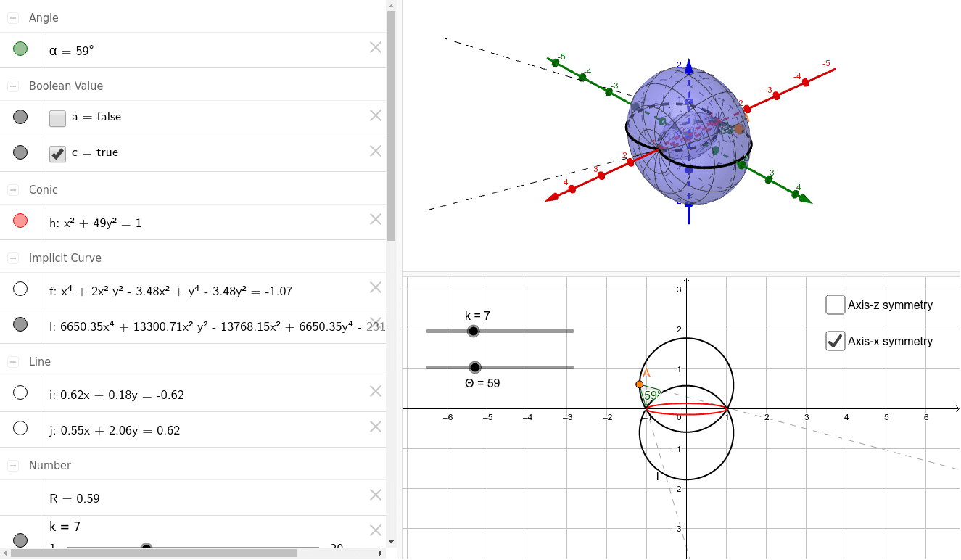Viewport: 961px width, 560px height.
Task: Toggle visibility circle of boolean a = false
Action: (x=20, y=117)
